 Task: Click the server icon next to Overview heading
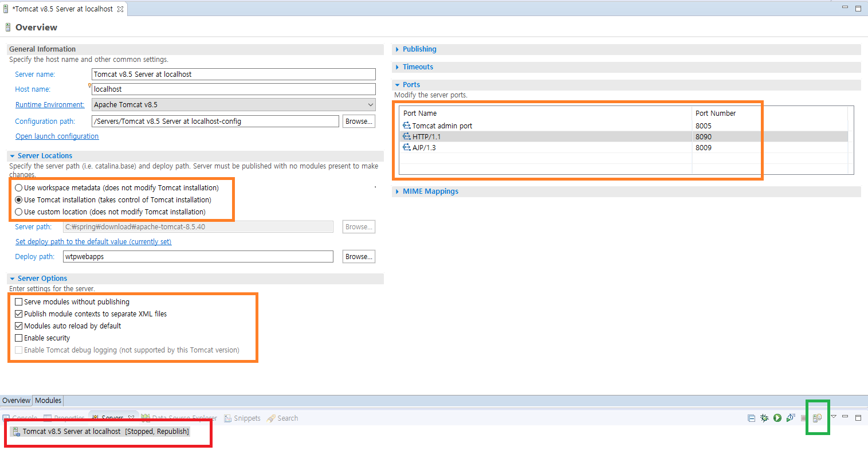click(x=7, y=27)
